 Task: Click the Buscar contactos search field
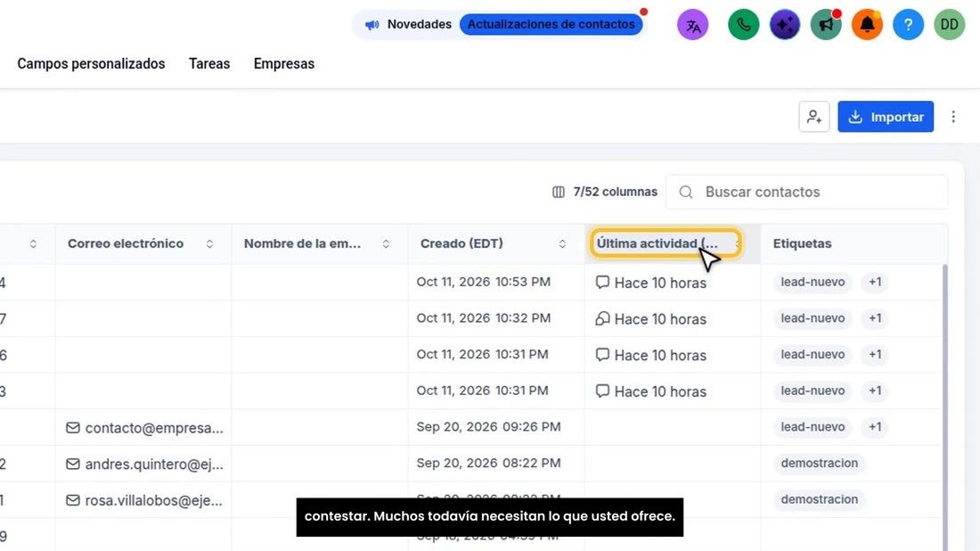806,192
